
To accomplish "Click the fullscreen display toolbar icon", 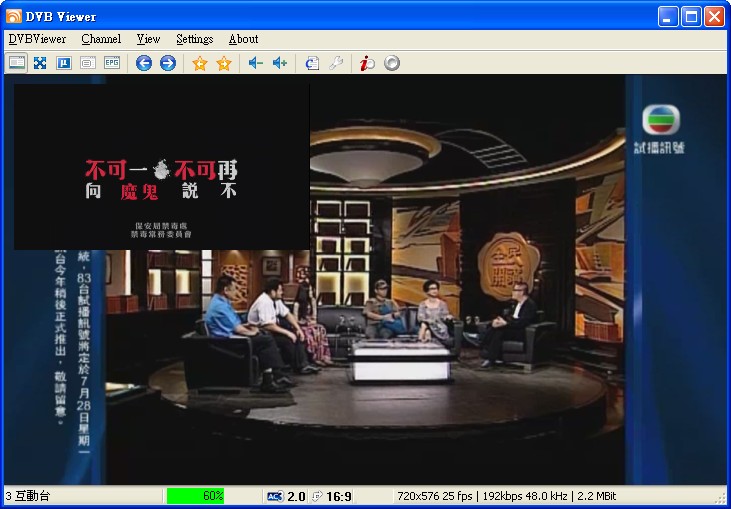I will pos(41,63).
